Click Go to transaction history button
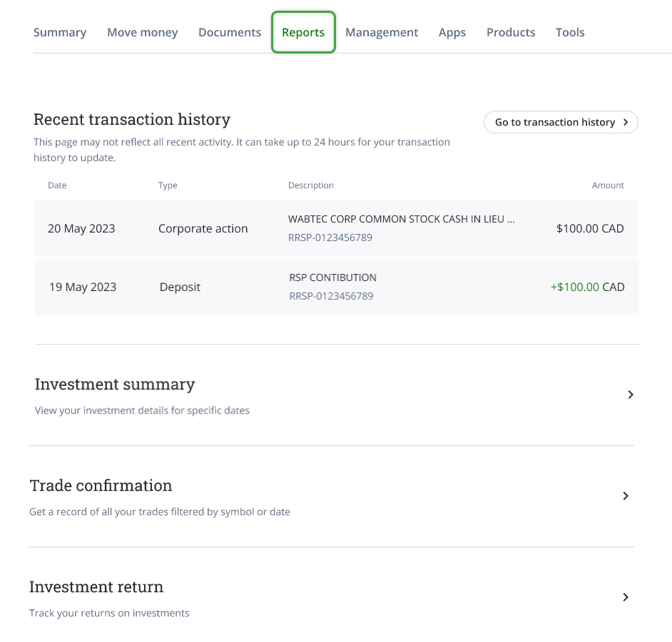 [561, 122]
